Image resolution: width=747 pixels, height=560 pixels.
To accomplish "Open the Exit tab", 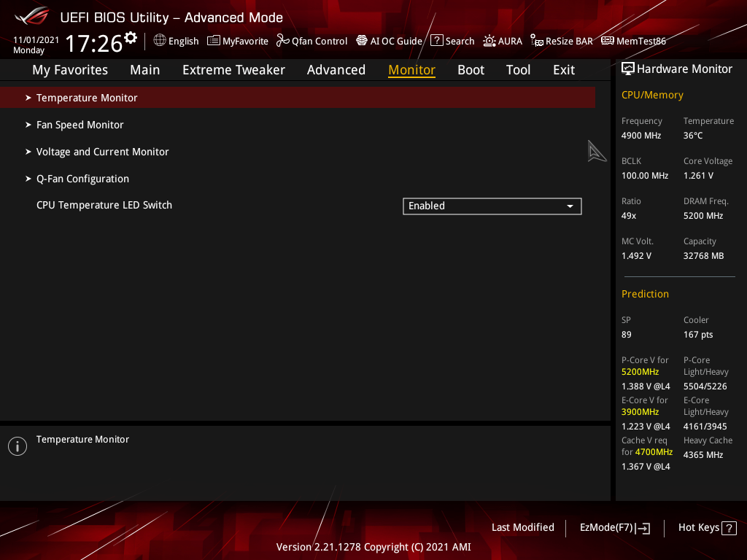I will tap(564, 70).
